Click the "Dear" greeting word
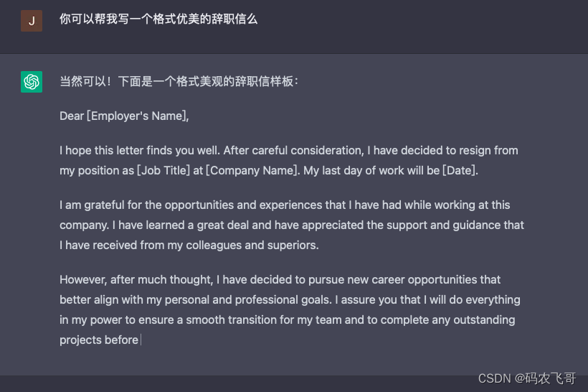Screen dimensions: 588x392 [x=72, y=116]
